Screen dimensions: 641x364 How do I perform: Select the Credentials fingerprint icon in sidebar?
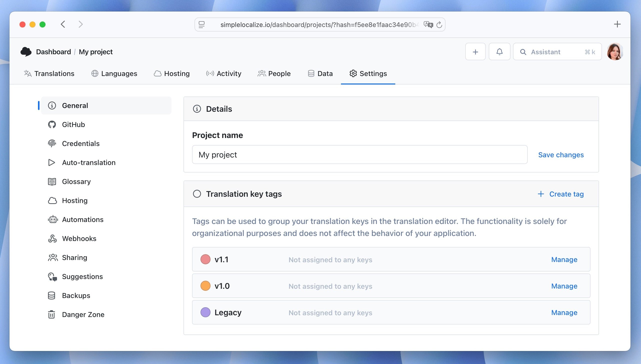point(52,143)
